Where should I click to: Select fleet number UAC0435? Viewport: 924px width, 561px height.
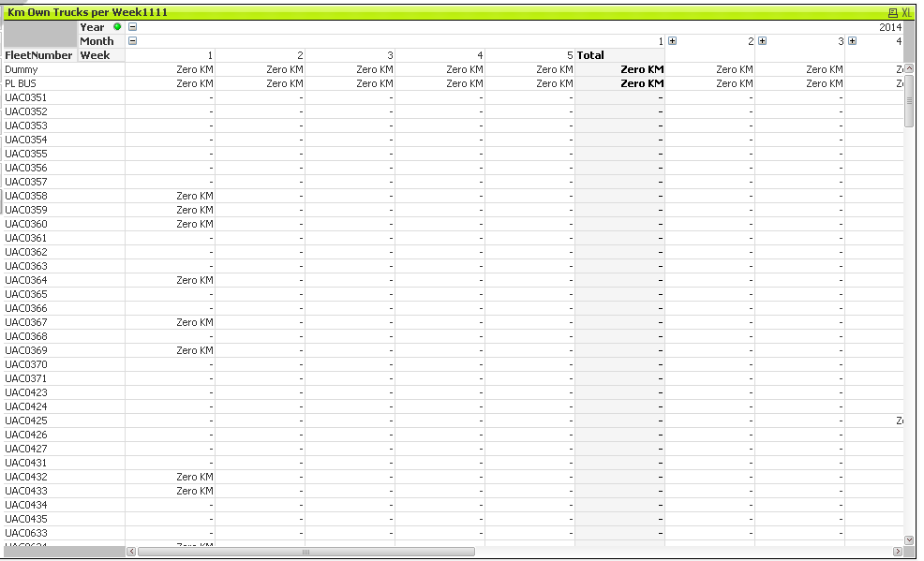26,519
